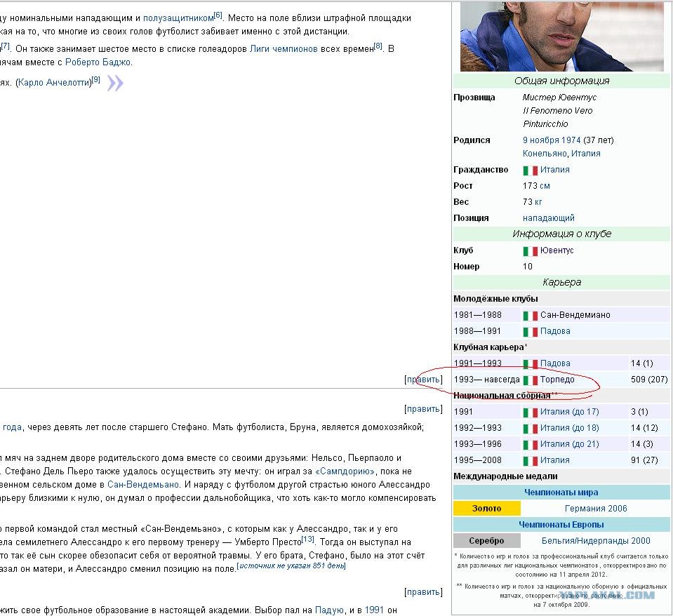Follow the Италия link in Родился row
Screen dimensions: 673x616
point(585,154)
